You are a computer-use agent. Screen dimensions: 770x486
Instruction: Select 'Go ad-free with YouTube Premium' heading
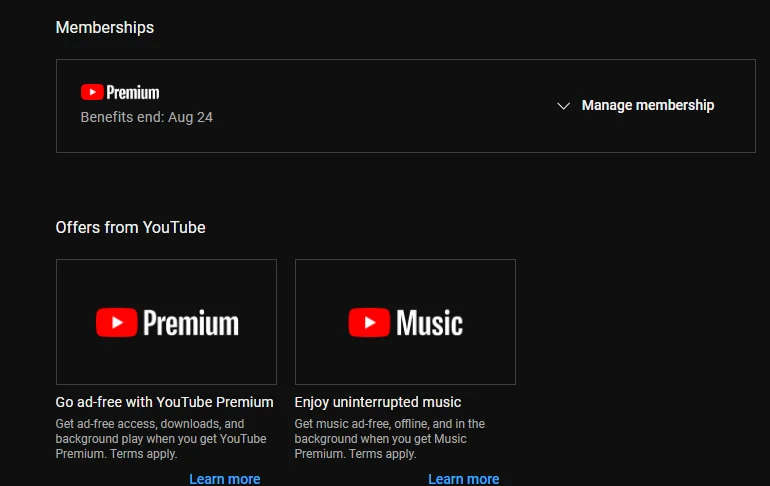click(165, 402)
